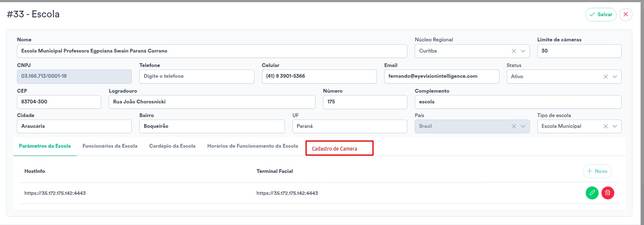644x225 pixels.
Task: Click the Limite de câmeras field
Action: 579,51
